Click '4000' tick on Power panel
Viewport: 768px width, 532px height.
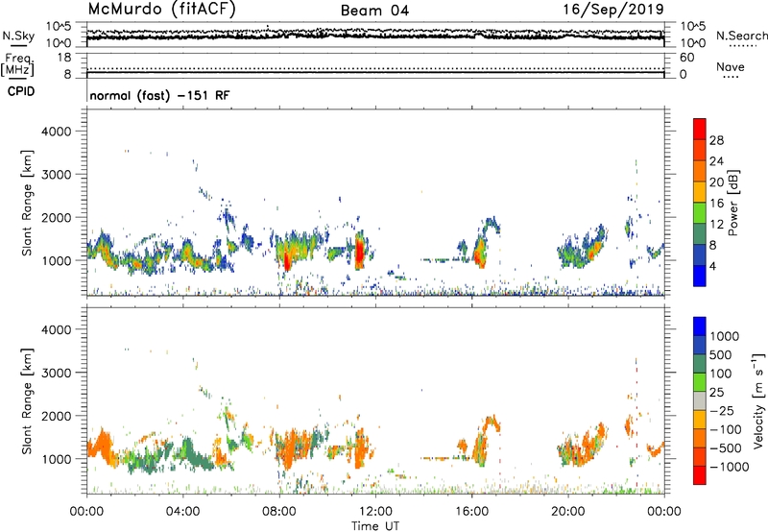[56, 132]
